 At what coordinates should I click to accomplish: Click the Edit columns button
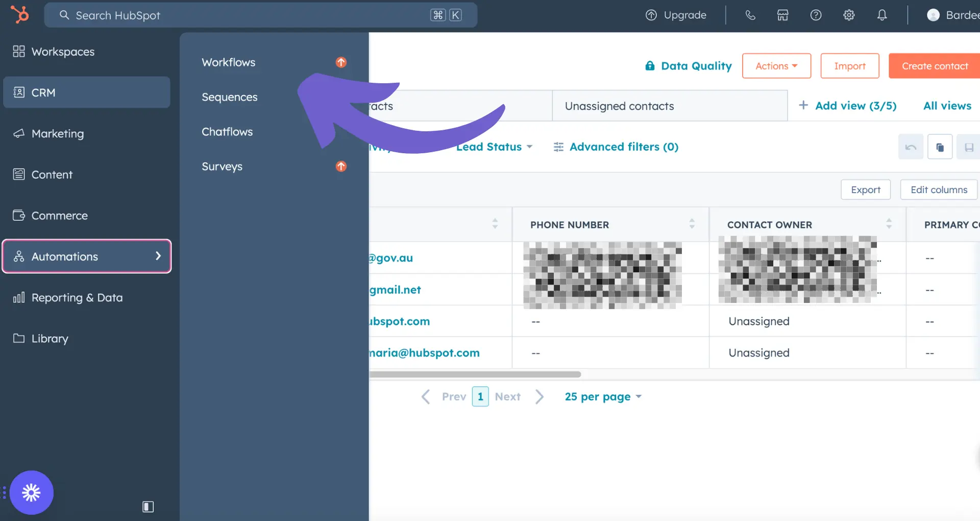tap(939, 190)
